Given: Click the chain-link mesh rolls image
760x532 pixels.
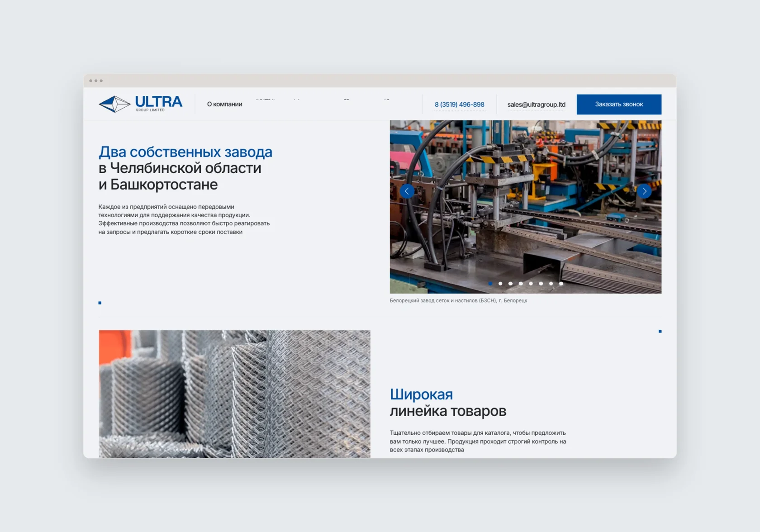Looking at the screenshot, I should [x=234, y=394].
